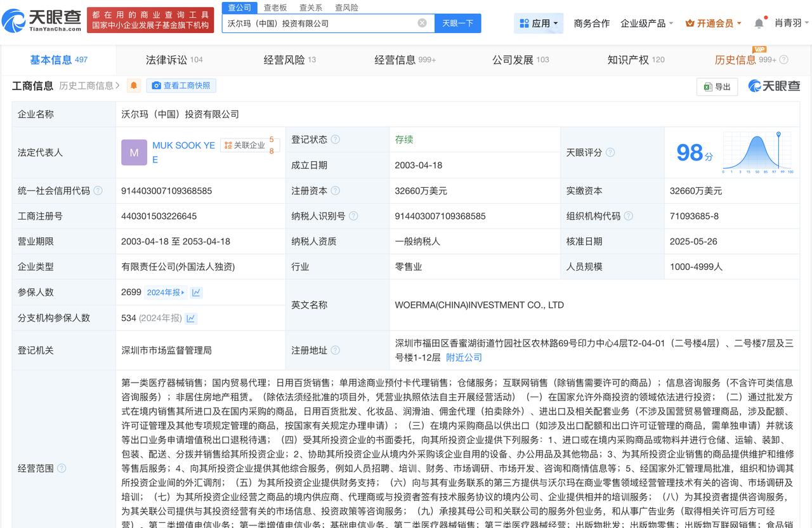The image size is (812, 528).
Task: Click the 成立日期 value 2003-04-18
Action: point(418,165)
